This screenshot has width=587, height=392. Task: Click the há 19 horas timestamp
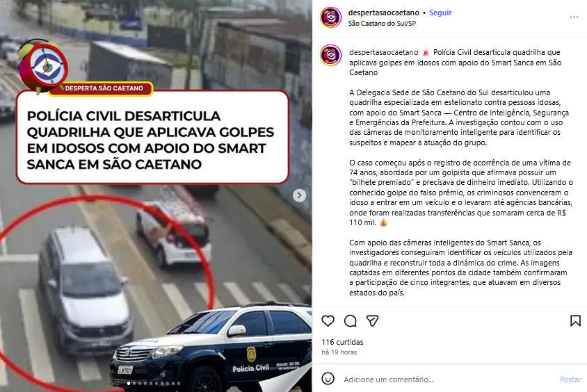pyautogui.click(x=339, y=352)
